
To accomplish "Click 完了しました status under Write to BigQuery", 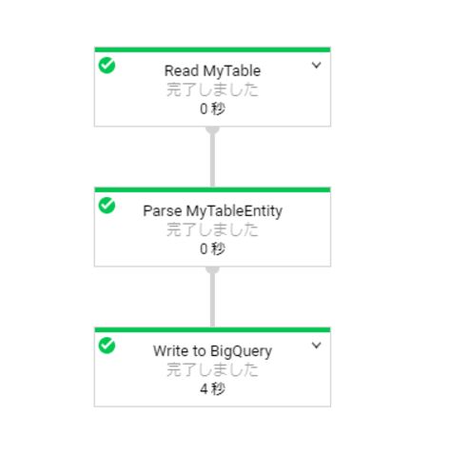I will pyautogui.click(x=212, y=369).
